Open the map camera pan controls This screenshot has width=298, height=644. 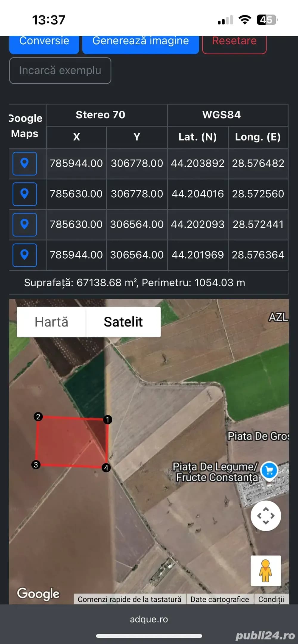tap(266, 516)
